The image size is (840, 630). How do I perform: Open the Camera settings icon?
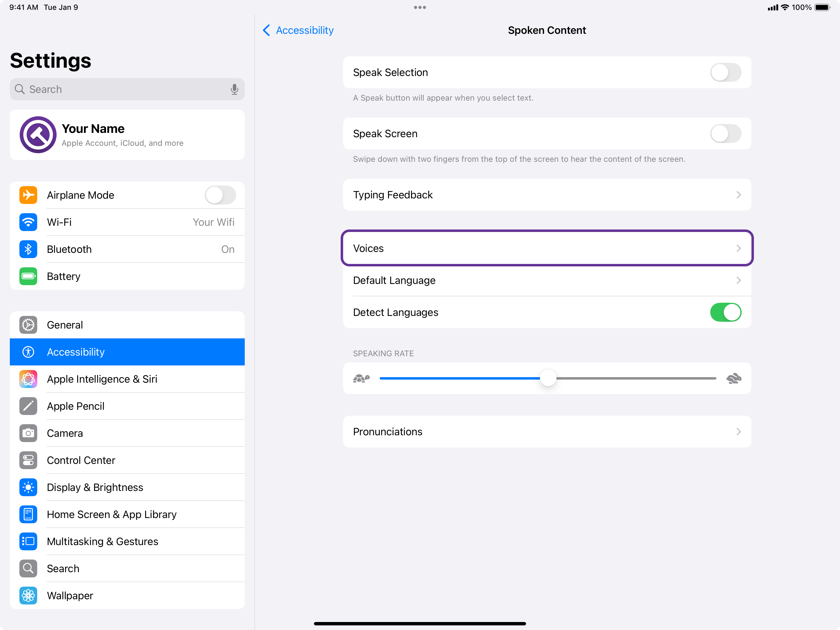29,433
